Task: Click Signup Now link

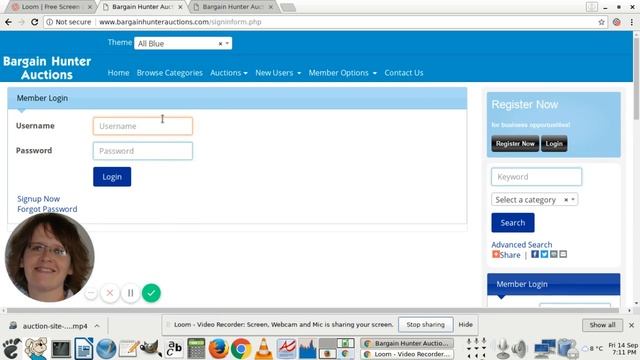Action: 38,199
